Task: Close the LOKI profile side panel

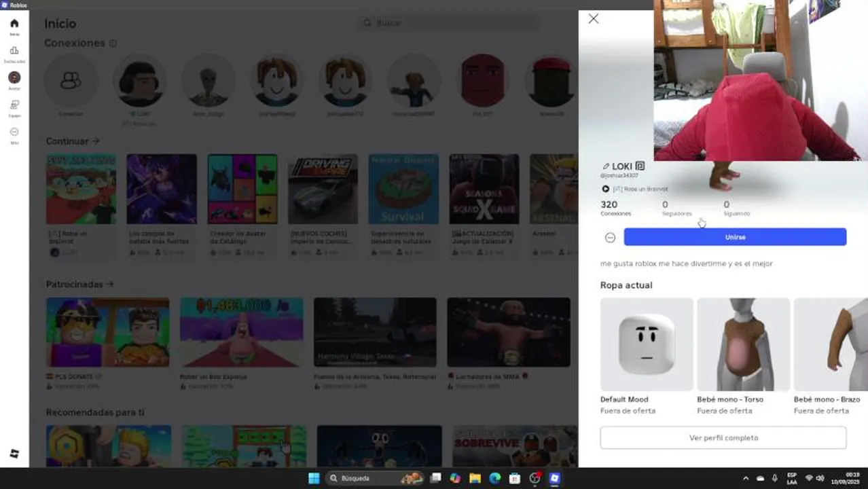Action: pos(594,19)
